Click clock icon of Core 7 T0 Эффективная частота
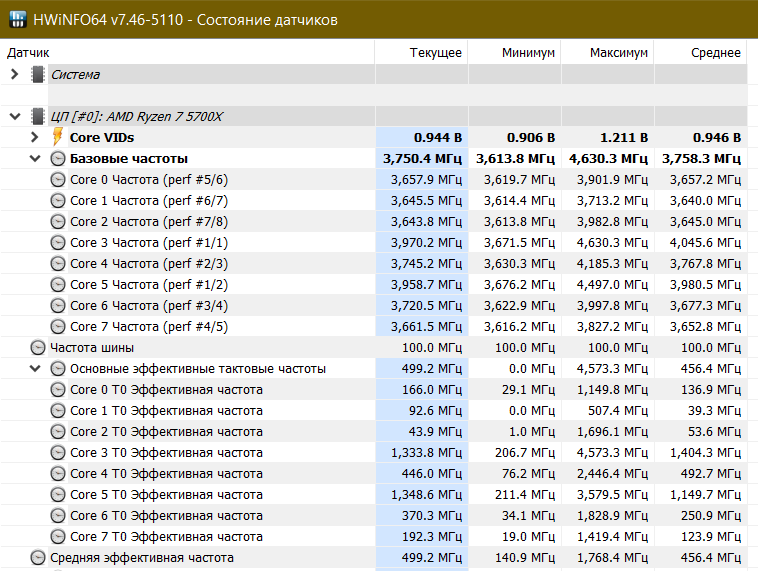The image size is (758, 571). coord(58,537)
